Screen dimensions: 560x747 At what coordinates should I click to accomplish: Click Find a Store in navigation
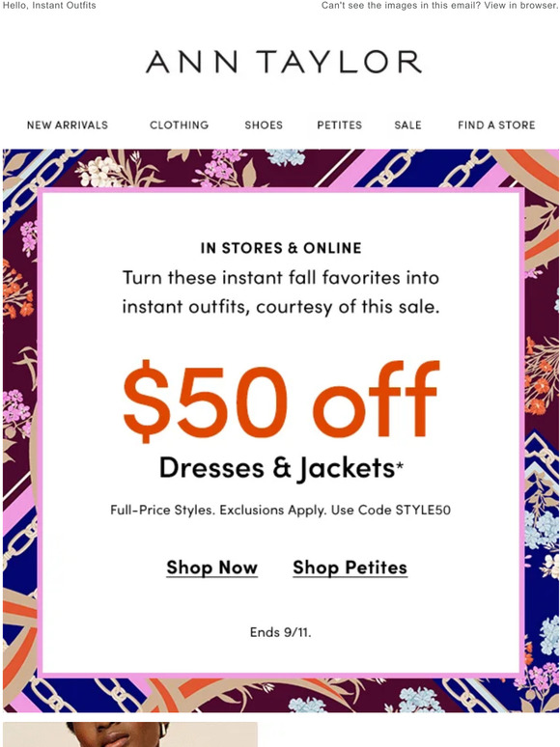coord(496,124)
